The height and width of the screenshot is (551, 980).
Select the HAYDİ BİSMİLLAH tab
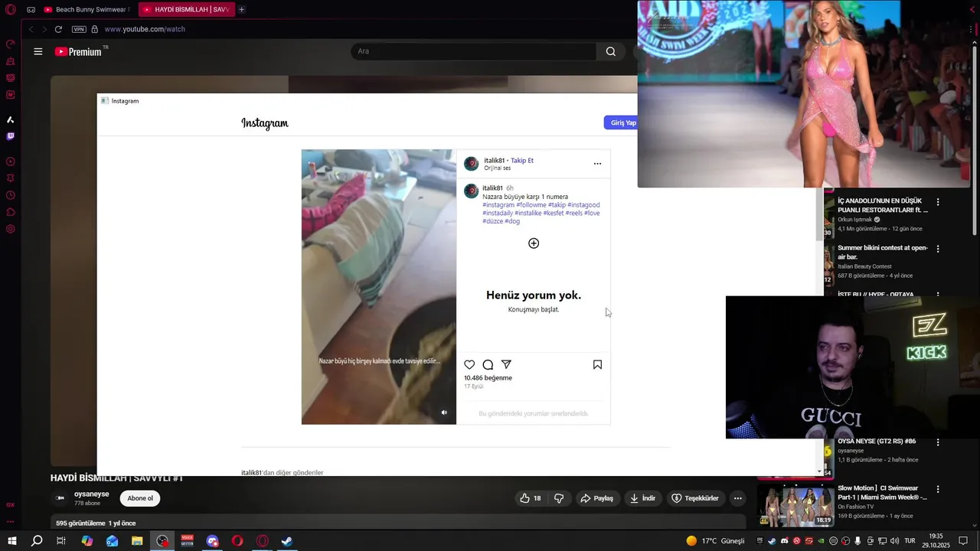pyautogui.click(x=185, y=10)
